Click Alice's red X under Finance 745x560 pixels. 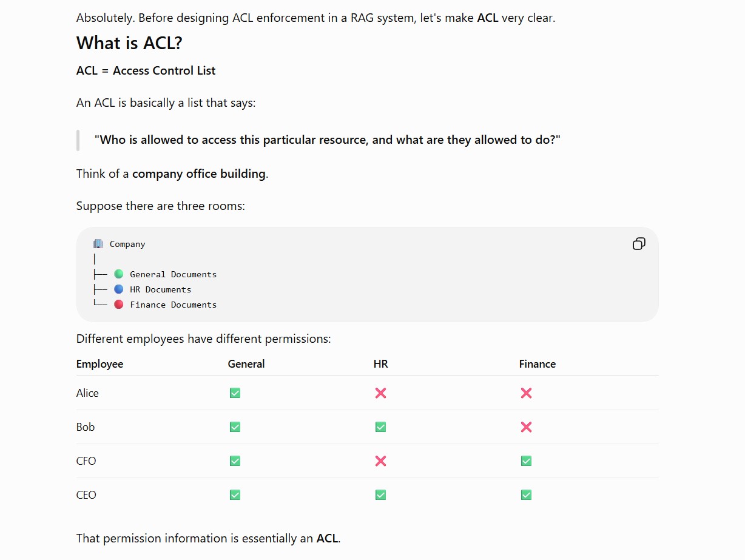tap(526, 393)
